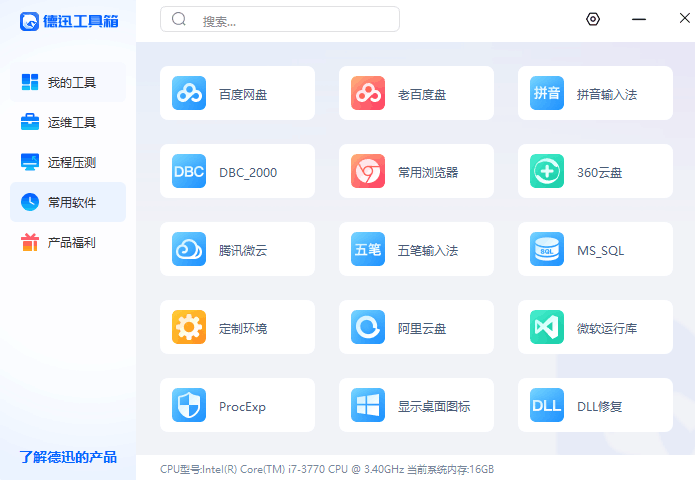Click the 了解德迅的产品 link
695x480 pixels.
tap(68, 457)
